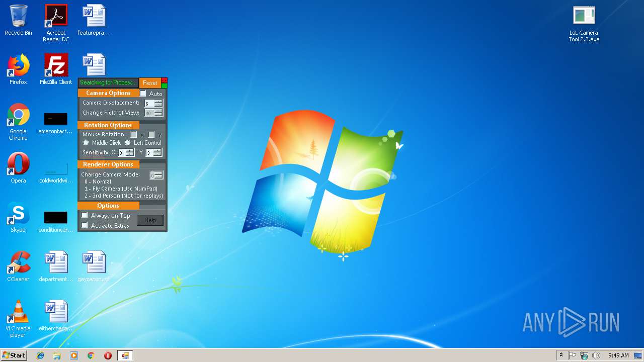Enable the Auto checkbox in Camera Options

tap(143, 94)
